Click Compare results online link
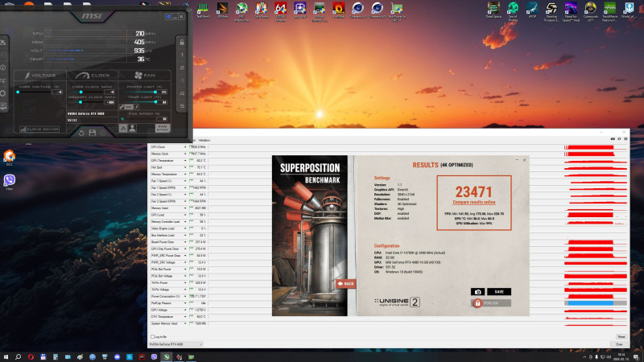 (x=474, y=203)
